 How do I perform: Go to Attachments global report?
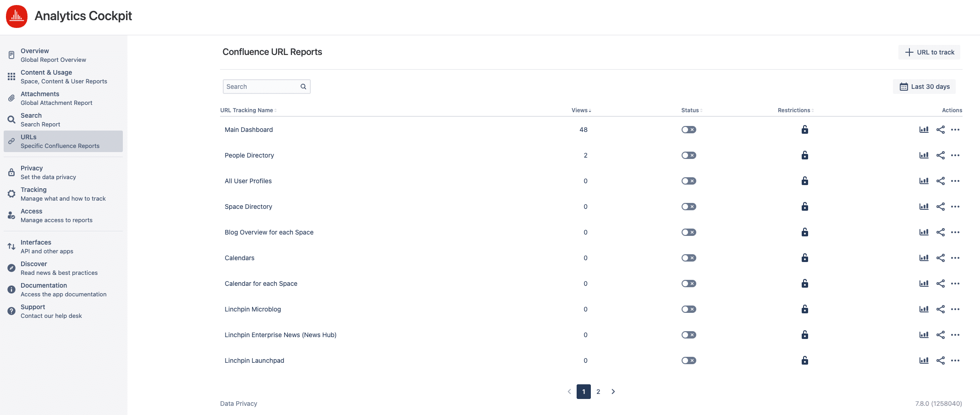63,98
